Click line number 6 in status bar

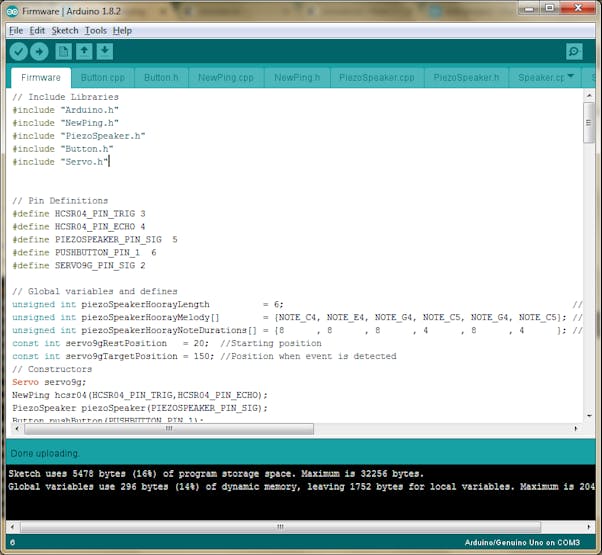(x=13, y=543)
